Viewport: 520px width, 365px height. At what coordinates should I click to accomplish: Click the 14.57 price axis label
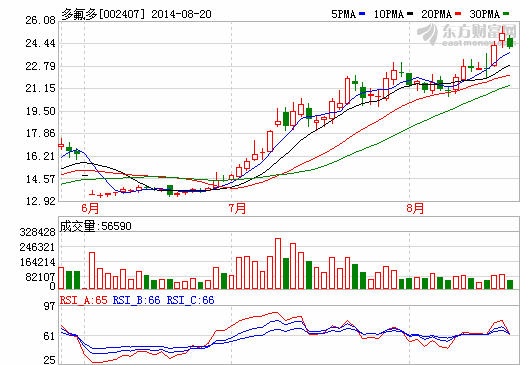40,179
